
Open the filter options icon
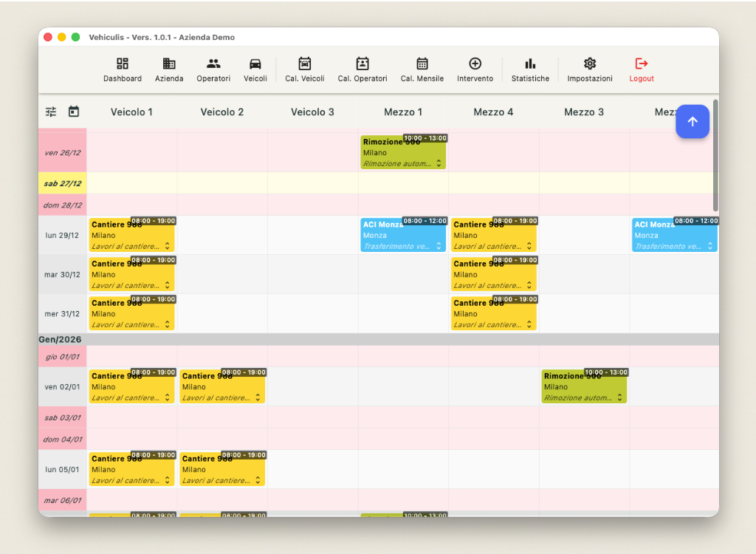point(50,111)
